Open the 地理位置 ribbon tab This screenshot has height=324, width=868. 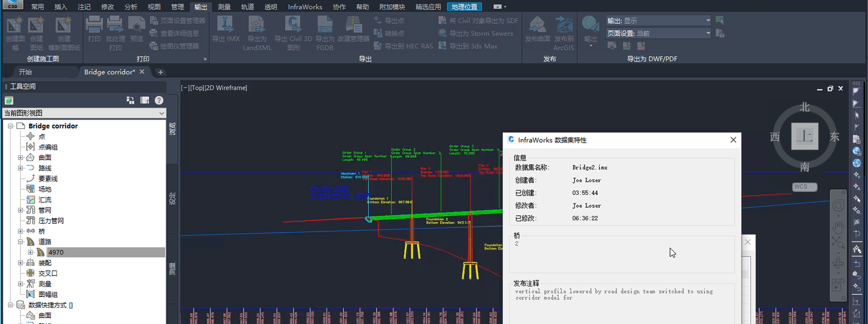coord(464,7)
